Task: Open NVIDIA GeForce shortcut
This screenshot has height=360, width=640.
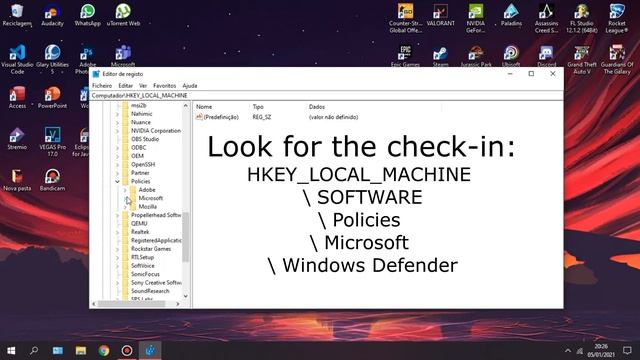Action: click(x=476, y=18)
